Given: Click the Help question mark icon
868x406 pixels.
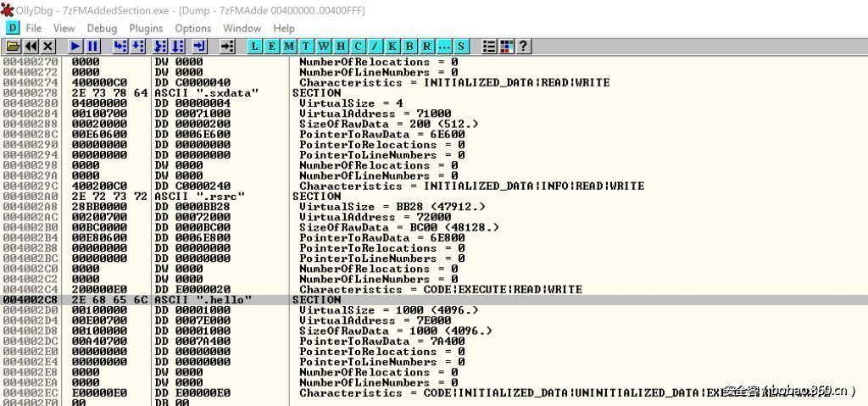Looking at the screenshot, I should (x=524, y=46).
